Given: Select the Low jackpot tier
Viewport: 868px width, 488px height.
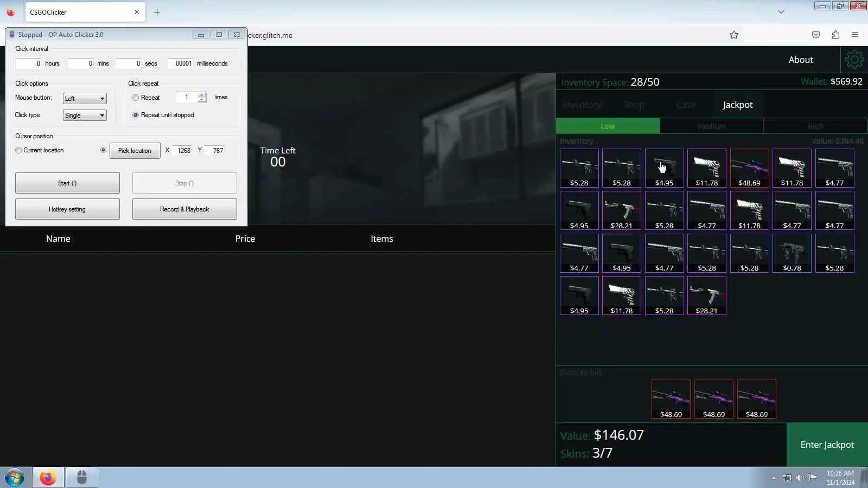Looking at the screenshot, I should 608,126.
